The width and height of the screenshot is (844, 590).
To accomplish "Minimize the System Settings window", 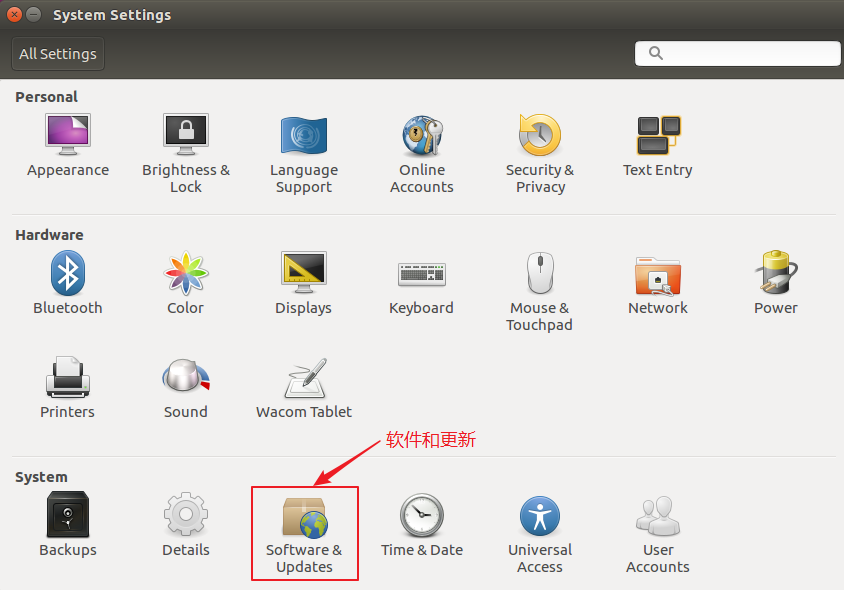I will (34, 15).
